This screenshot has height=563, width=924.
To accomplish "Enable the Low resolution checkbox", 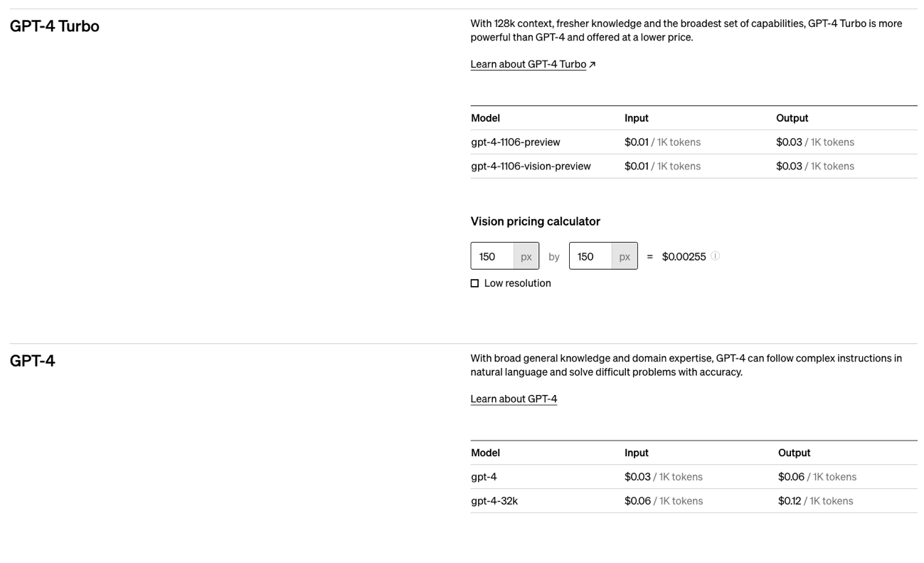I will tap(474, 283).
